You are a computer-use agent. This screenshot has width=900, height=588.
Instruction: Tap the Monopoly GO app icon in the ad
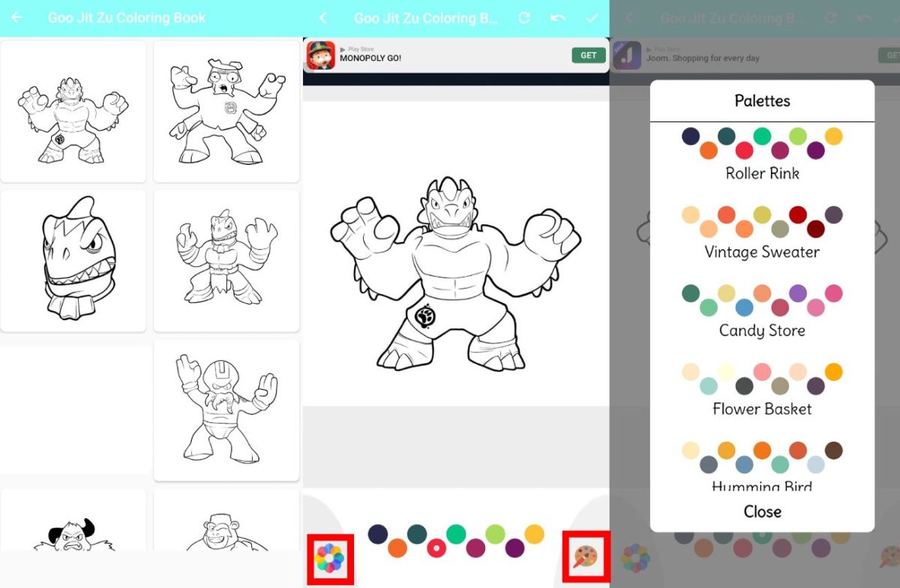click(x=321, y=55)
